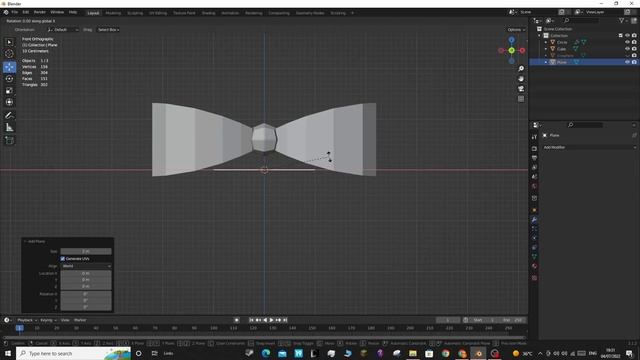Open the Tool properties tab
Screen dimensions: 640x360
click(534, 137)
